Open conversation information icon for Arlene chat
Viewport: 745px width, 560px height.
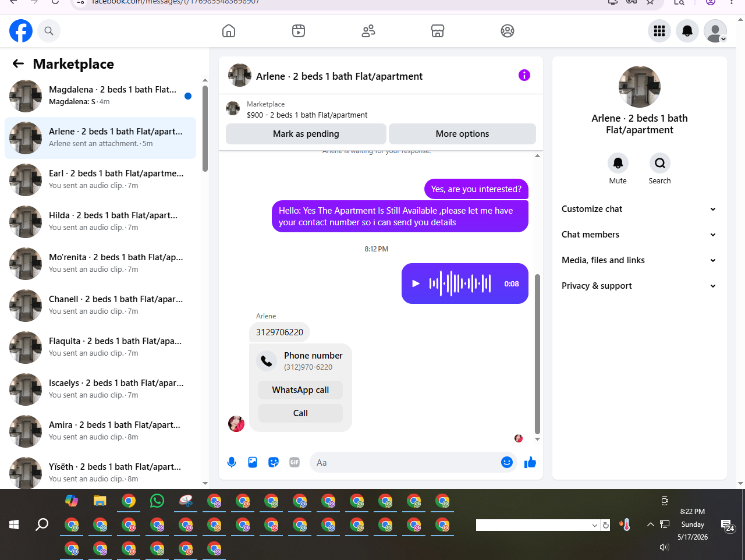pos(524,75)
